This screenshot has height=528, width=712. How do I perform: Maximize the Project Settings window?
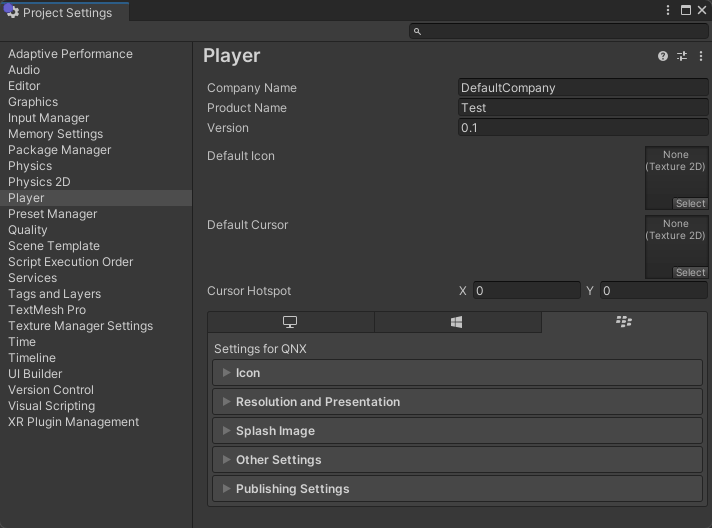[686, 10]
